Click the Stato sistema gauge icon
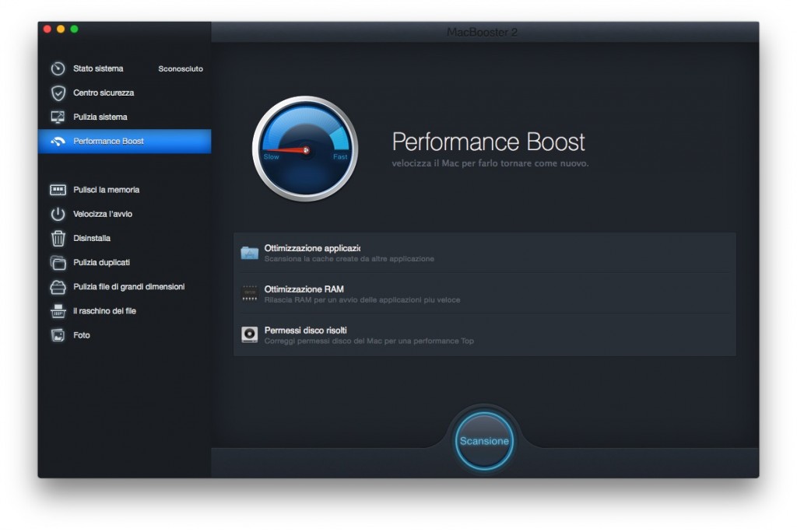This screenshot has height=532, width=797. [x=58, y=68]
